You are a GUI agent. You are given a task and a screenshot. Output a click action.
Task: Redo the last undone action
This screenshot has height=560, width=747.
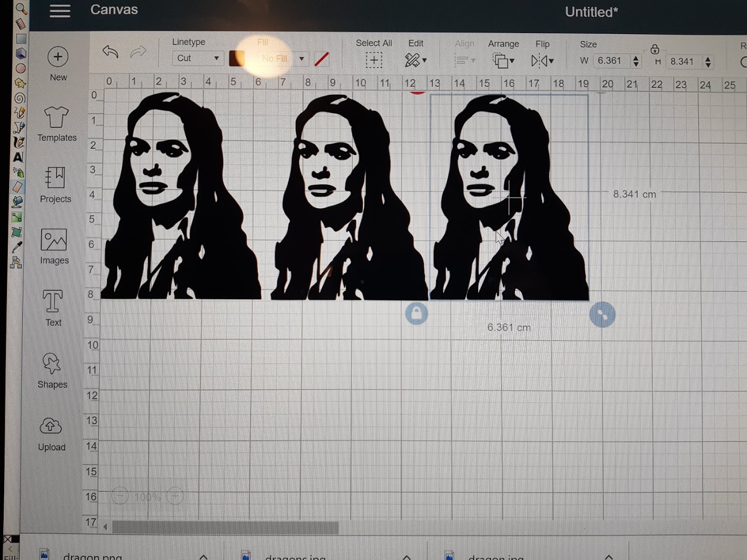(138, 52)
